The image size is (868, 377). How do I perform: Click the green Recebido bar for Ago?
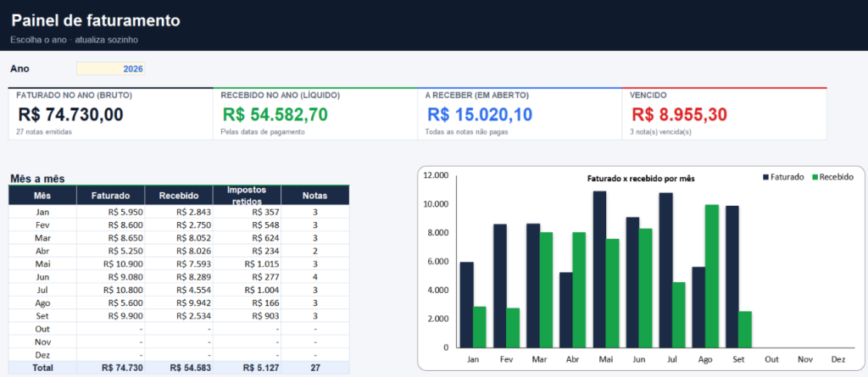712,276
